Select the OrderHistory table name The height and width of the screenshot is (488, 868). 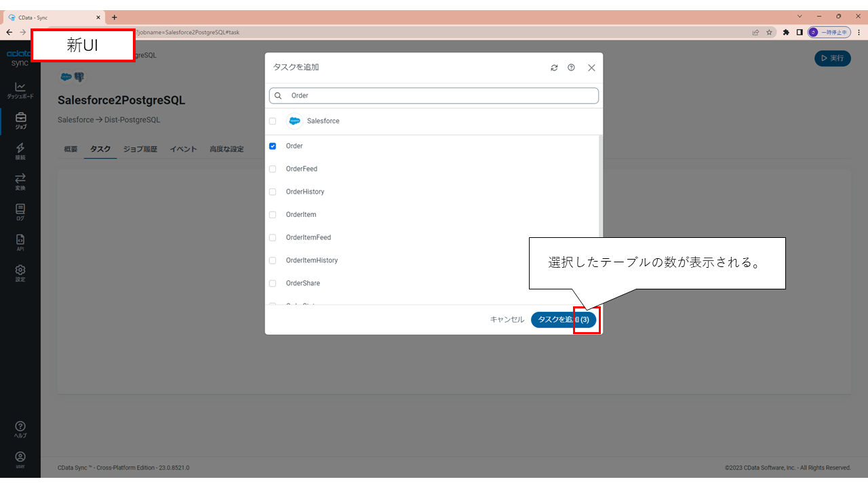click(x=305, y=192)
